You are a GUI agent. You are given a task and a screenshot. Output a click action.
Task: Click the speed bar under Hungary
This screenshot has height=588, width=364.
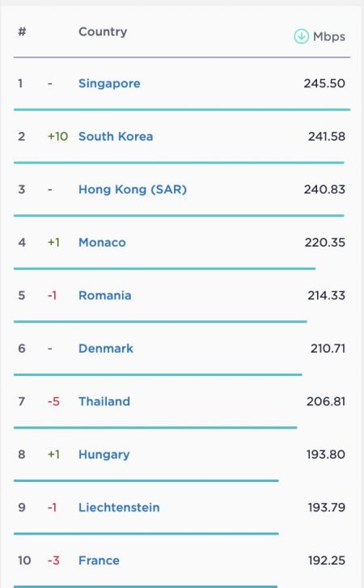146,480
